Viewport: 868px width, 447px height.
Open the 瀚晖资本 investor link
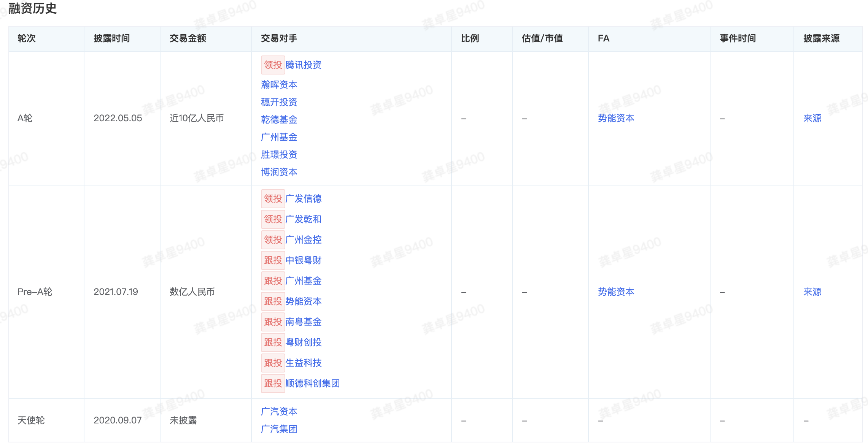click(x=279, y=84)
